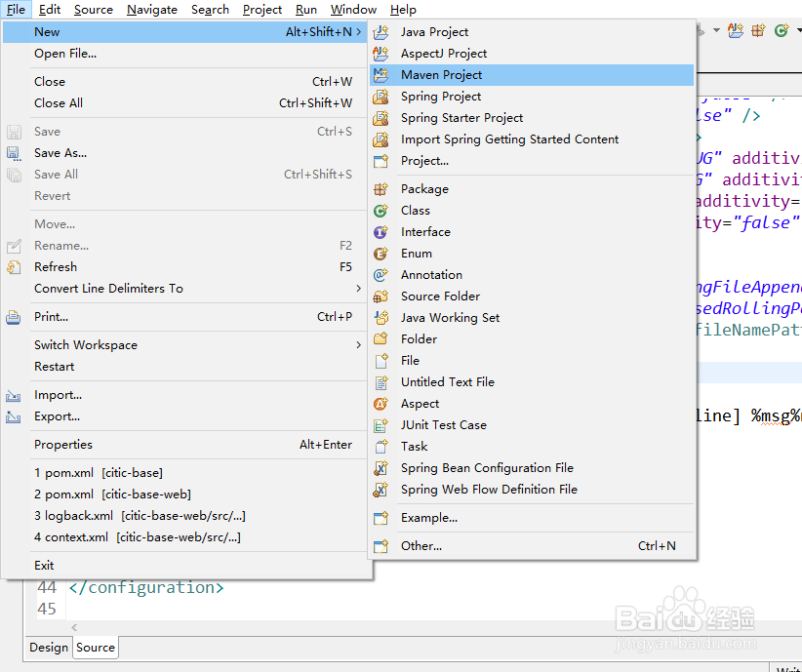Click the Import icon in File menu
The width and height of the screenshot is (802, 672).
click(14, 395)
